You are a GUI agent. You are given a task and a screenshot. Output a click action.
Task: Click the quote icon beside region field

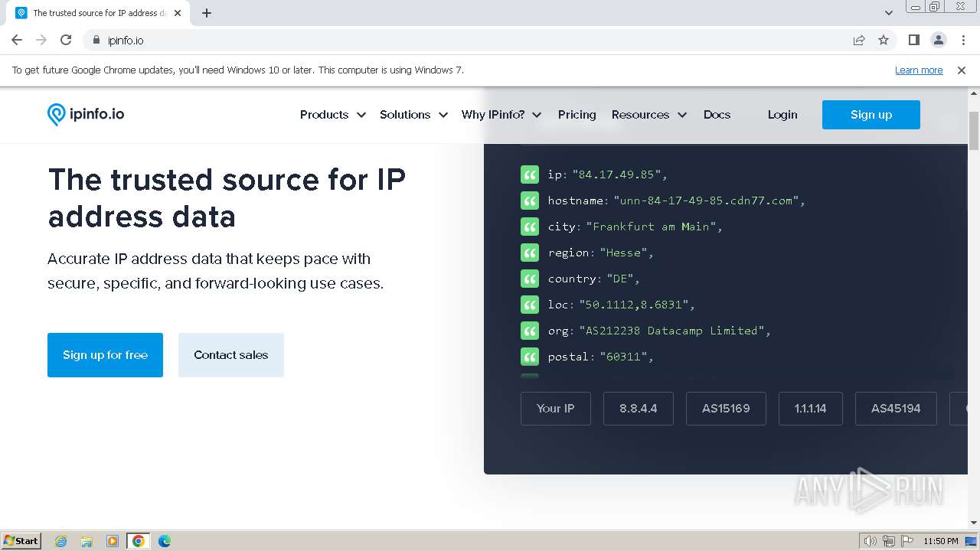click(x=530, y=253)
